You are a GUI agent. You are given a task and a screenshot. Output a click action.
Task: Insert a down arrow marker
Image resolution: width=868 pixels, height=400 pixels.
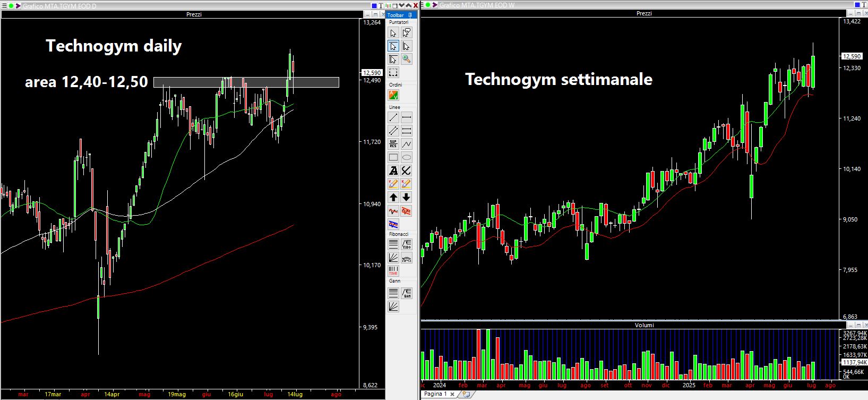pos(407,197)
